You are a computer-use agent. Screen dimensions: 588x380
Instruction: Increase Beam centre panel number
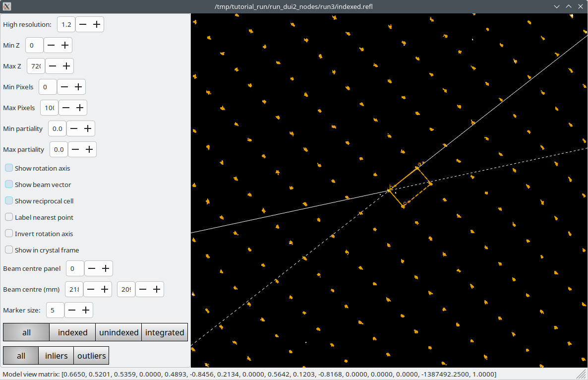click(106, 268)
